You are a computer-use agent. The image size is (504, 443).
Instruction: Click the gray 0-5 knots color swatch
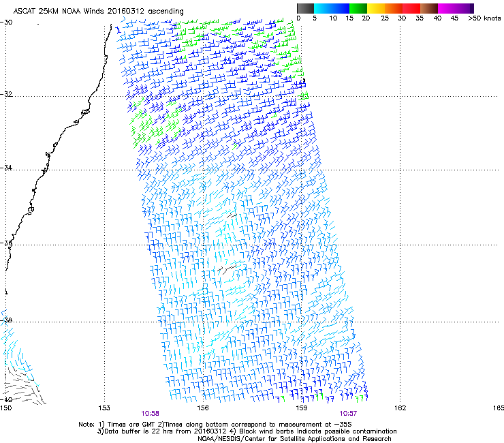[x=305, y=8]
